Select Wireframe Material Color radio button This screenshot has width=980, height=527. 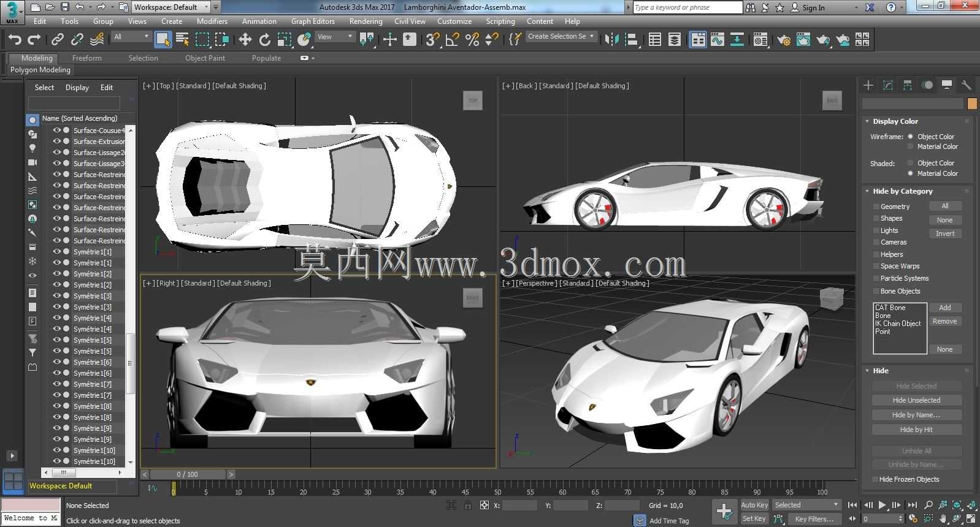click(x=911, y=147)
